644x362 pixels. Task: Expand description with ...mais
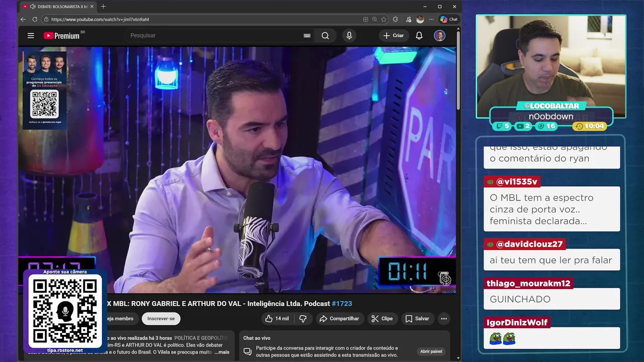[x=222, y=352]
